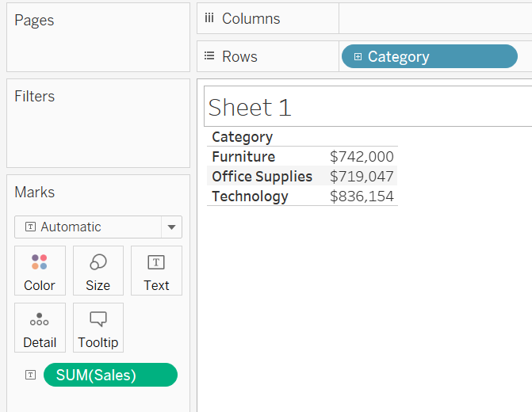The image size is (532, 412).
Task: Open the Detail marks card
Action: [40, 327]
